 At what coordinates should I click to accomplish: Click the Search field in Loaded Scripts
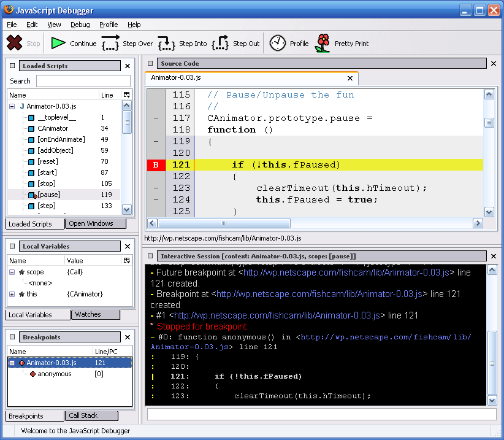coord(84,80)
